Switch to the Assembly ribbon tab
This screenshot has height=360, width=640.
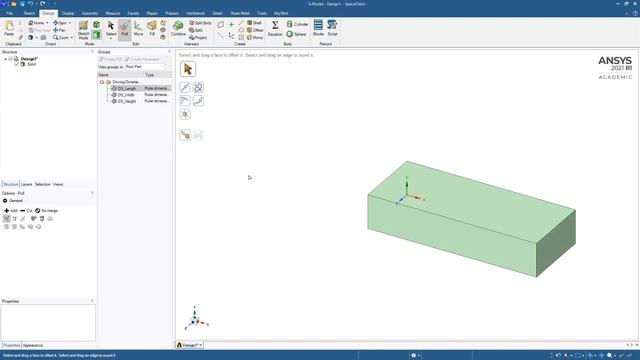click(90, 13)
